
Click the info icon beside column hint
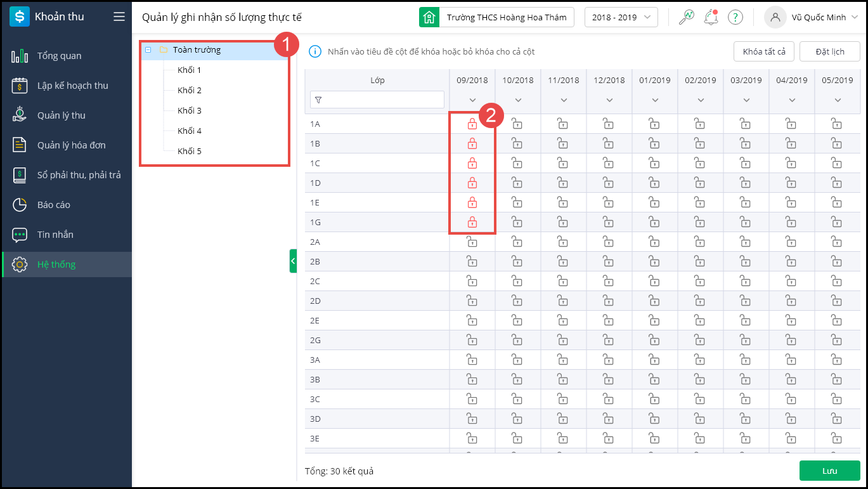315,51
